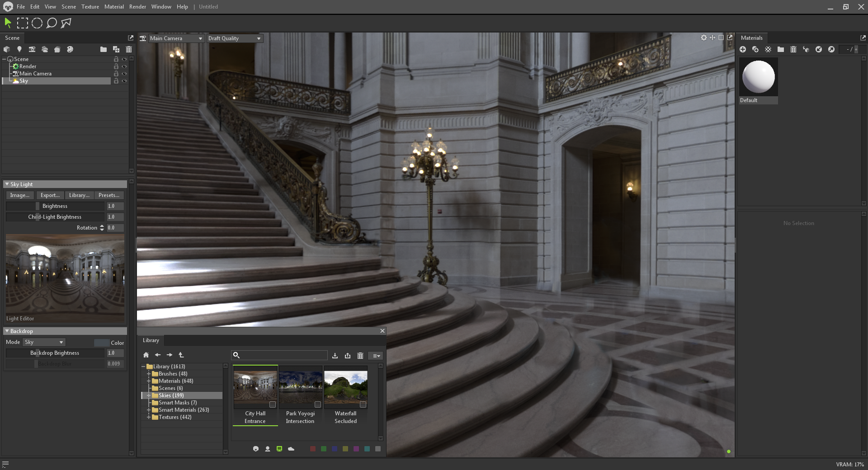The width and height of the screenshot is (868, 470).
Task: Expand the Brushes (48) folder
Action: tap(148, 374)
